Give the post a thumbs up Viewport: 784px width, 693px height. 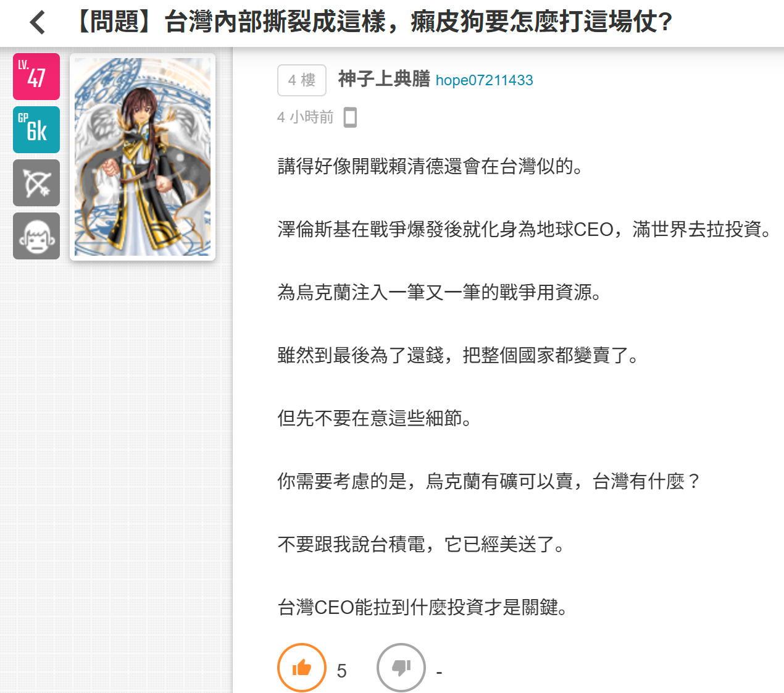pos(302,668)
